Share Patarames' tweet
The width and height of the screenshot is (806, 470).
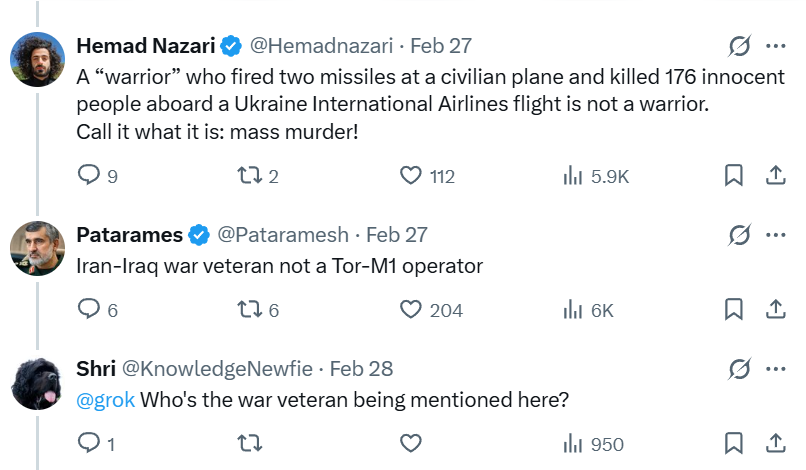point(774,310)
